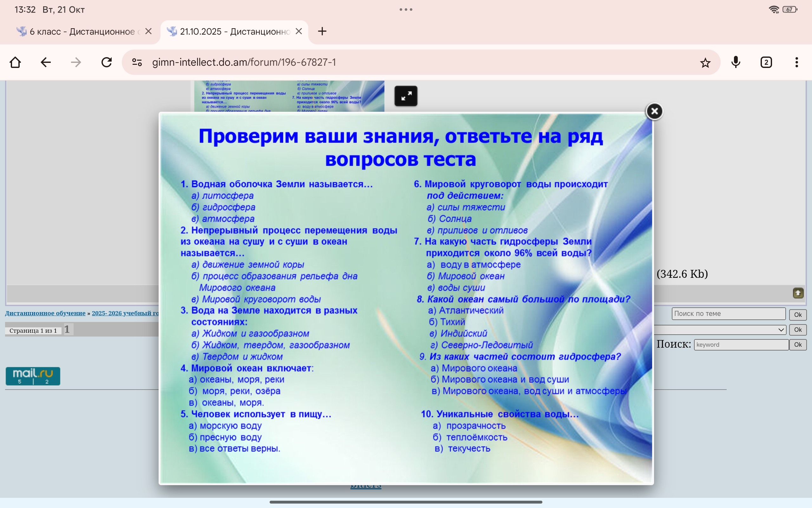Tap the three dots at top of screen
The image size is (812, 508).
[x=406, y=10]
